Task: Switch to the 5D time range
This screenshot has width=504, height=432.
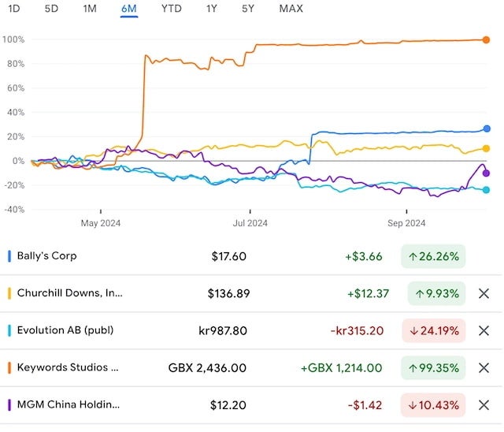Action: 51,9
